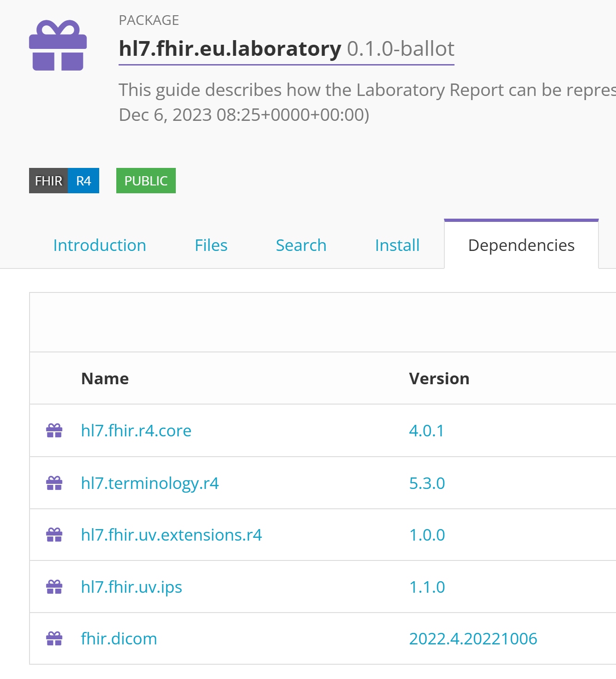Screen dimensions: 616x679
Task: Open the Introduction tab
Action: pyautogui.click(x=100, y=245)
